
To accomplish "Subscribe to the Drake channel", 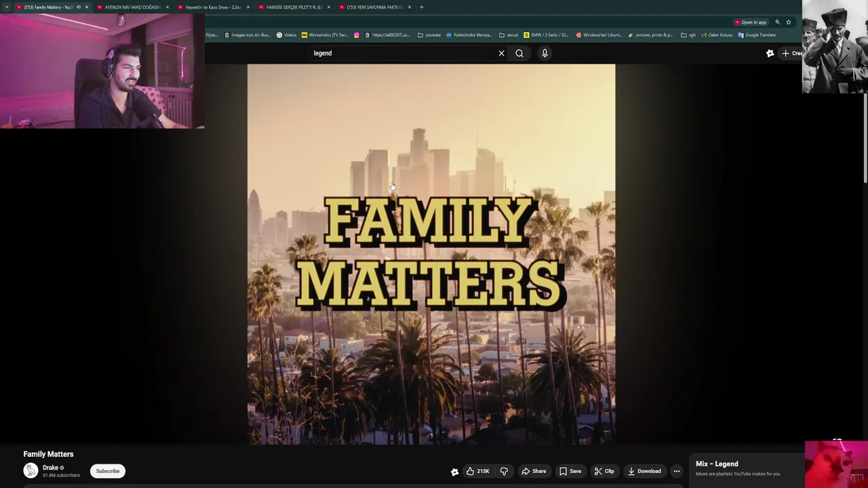I will click(x=107, y=471).
